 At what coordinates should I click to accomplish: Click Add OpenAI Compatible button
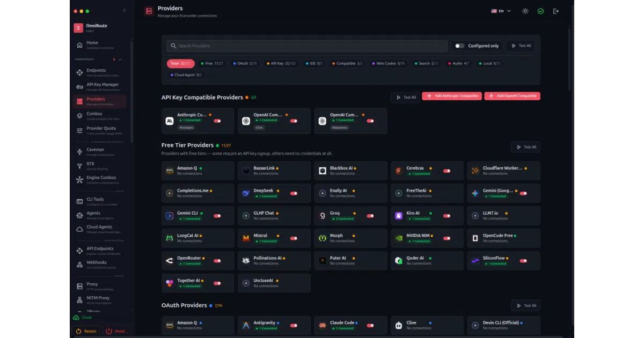512,96
